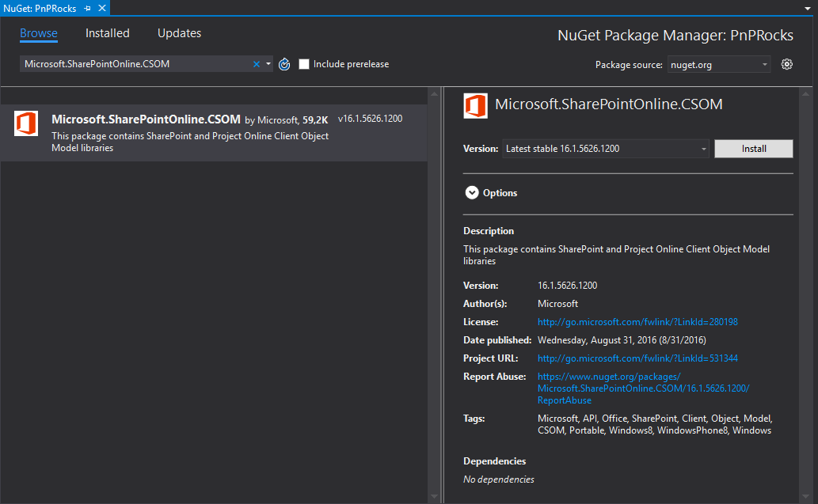Click the Options chevron circle icon
818x504 pixels.
coord(472,192)
